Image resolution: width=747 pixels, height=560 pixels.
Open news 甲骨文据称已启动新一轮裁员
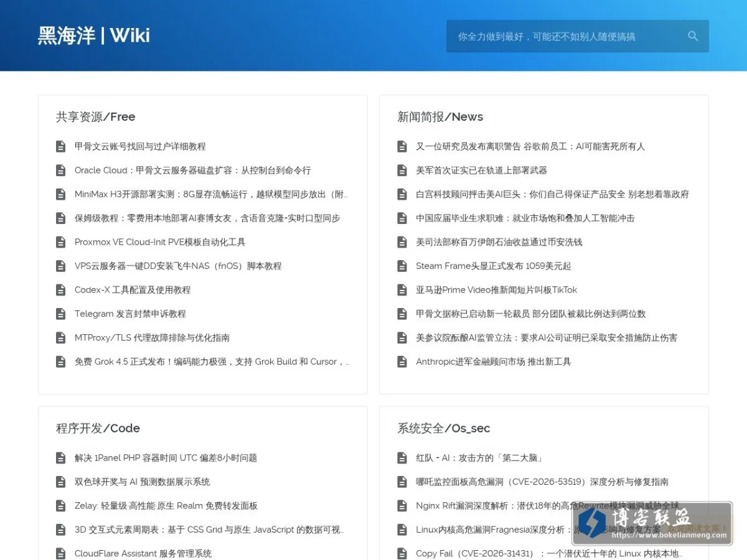531,314
